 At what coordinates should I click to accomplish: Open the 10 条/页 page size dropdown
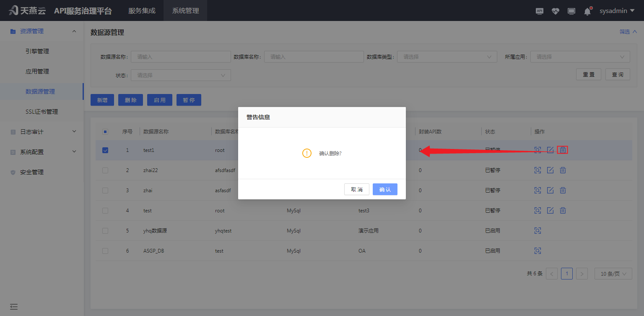[x=613, y=274]
